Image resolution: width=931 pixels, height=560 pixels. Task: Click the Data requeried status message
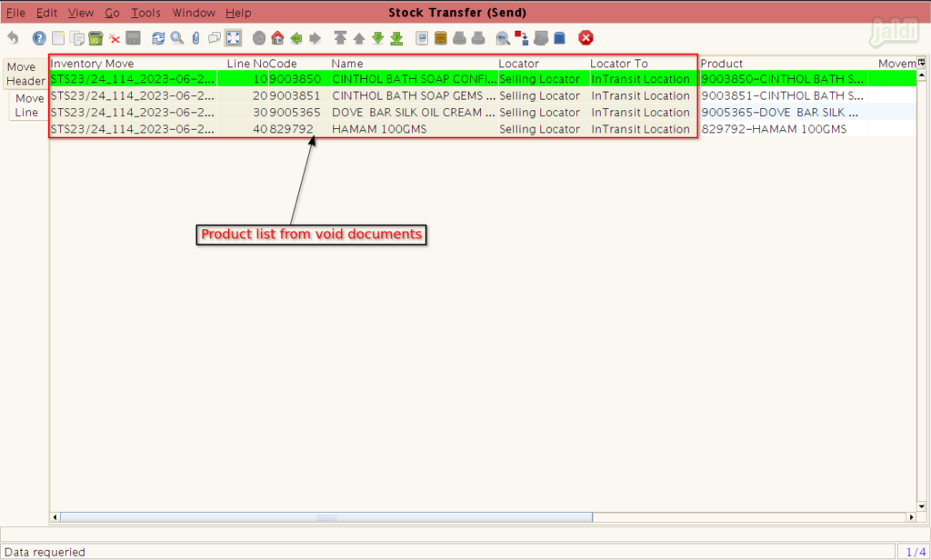click(45, 552)
